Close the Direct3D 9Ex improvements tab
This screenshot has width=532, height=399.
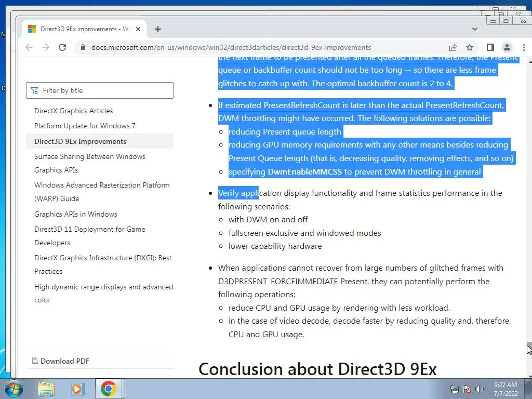coord(138,29)
